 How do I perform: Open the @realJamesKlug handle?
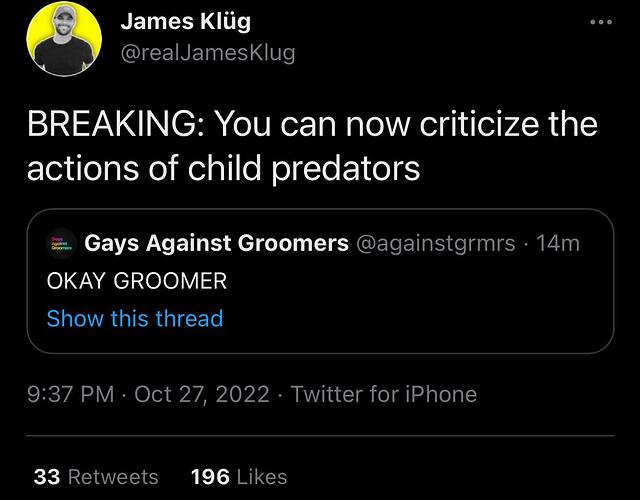point(208,53)
